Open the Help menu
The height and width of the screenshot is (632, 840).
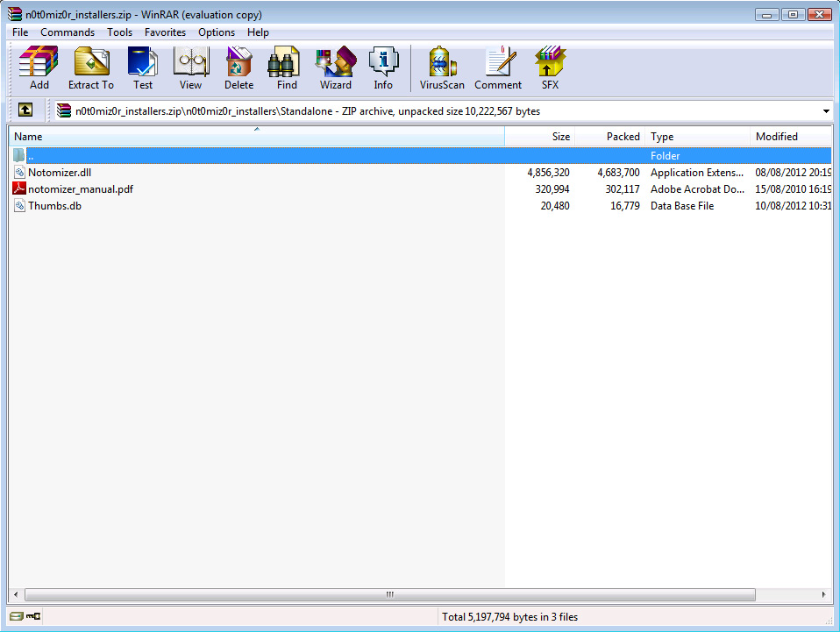[258, 32]
